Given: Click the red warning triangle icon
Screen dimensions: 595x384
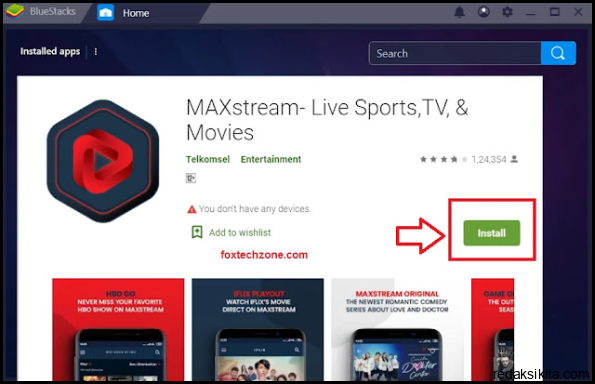Looking at the screenshot, I should 192,209.
